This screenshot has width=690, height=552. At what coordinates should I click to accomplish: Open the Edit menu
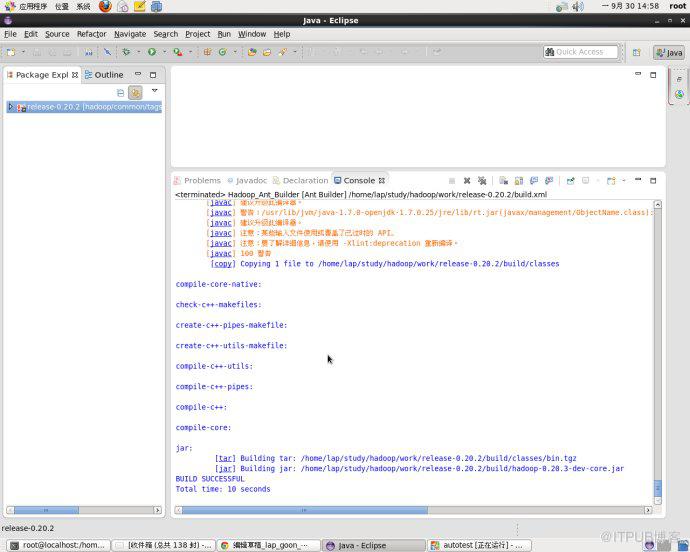point(30,34)
